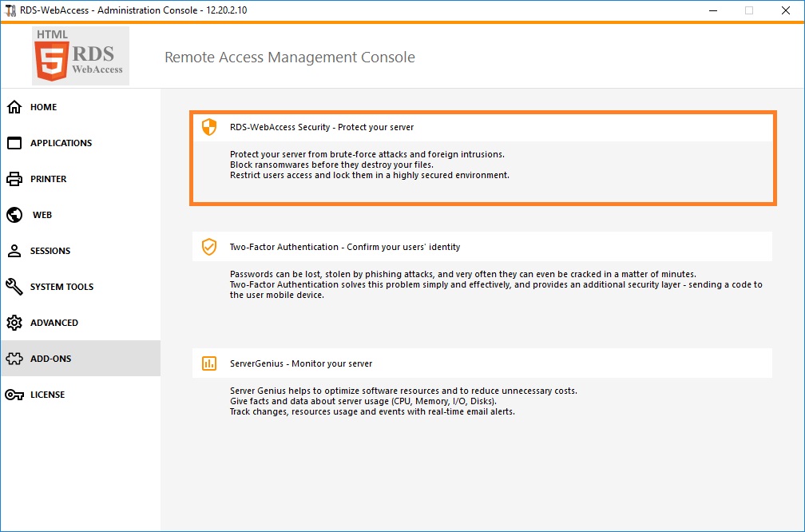Open the PRINTER section
Screen dimensions: 805x532
click(81, 179)
